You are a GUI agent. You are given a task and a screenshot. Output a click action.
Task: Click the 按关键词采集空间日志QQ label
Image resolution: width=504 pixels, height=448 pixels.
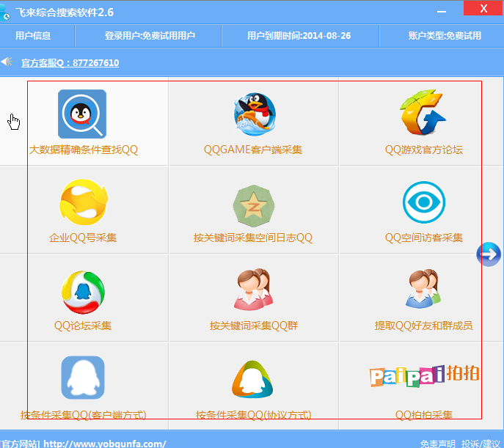(x=253, y=238)
